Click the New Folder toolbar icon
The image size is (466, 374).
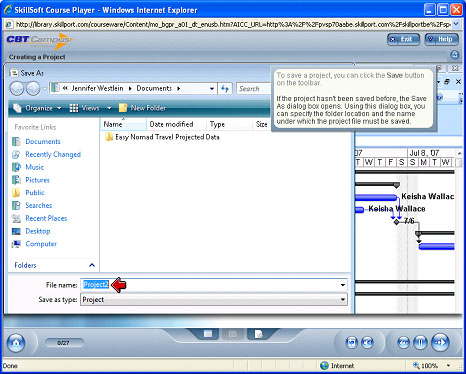click(x=123, y=108)
